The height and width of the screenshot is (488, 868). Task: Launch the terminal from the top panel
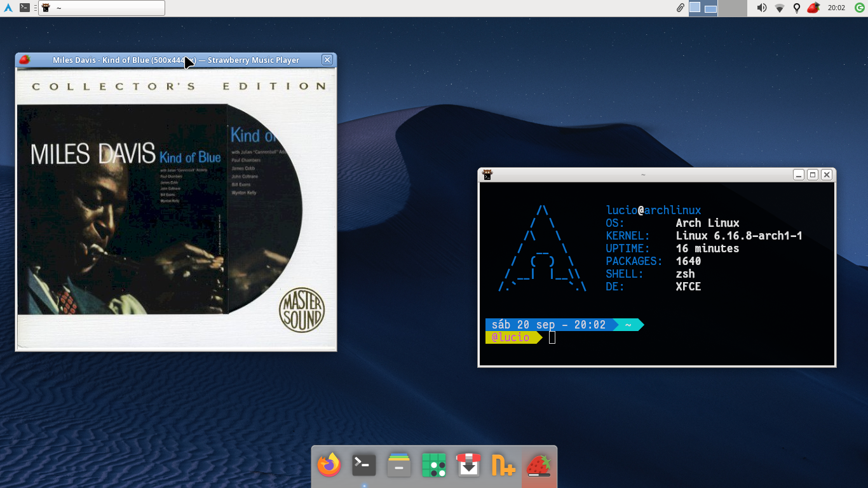coord(25,8)
